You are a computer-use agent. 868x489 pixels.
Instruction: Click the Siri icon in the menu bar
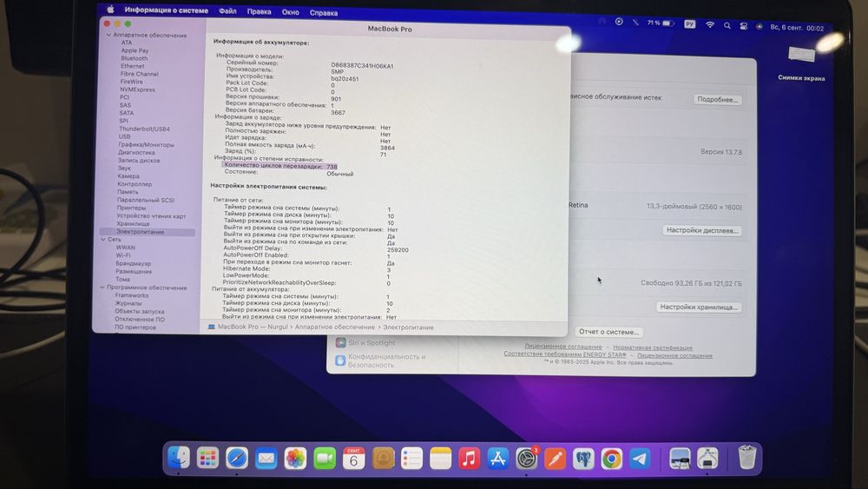pyautogui.click(x=759, y=27)
